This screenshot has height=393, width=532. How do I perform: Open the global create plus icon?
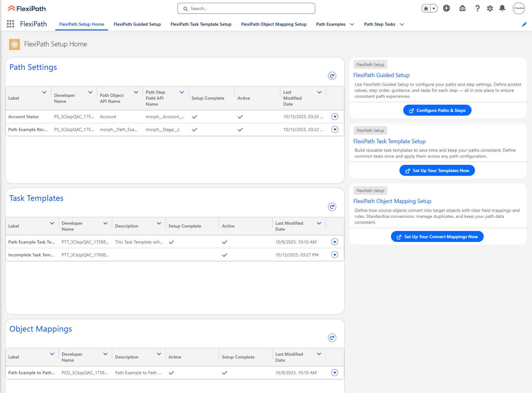(446, 8)
